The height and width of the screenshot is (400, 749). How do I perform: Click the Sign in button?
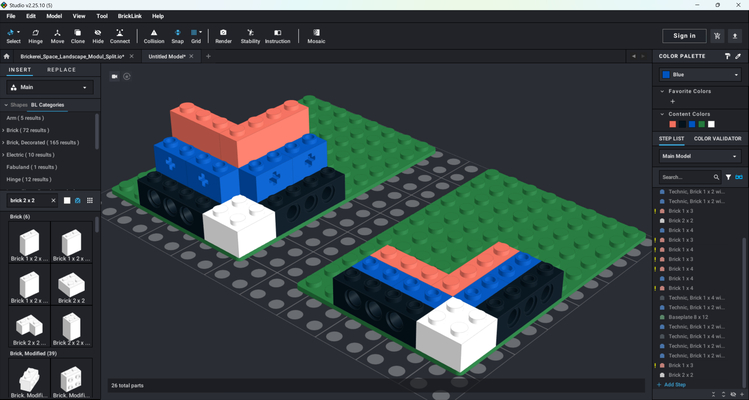pyautogui.click(x=684, y=36)
